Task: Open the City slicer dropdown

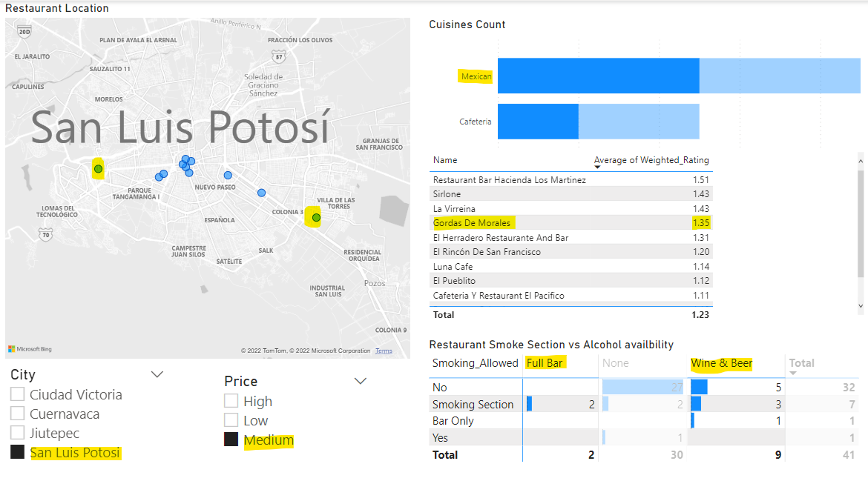Action: pos(157,374)
